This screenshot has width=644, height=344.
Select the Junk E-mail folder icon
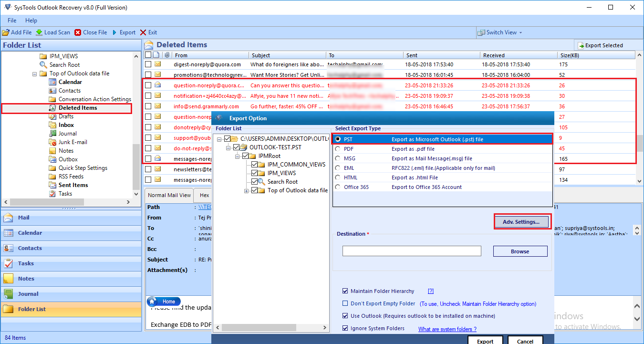(x=52, y=142)
